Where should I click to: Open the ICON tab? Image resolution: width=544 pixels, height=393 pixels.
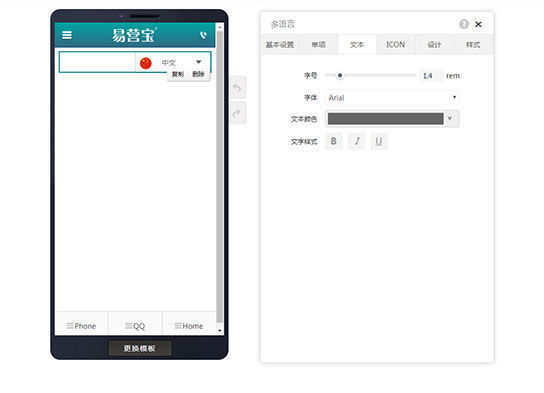[x=396, y=44]
